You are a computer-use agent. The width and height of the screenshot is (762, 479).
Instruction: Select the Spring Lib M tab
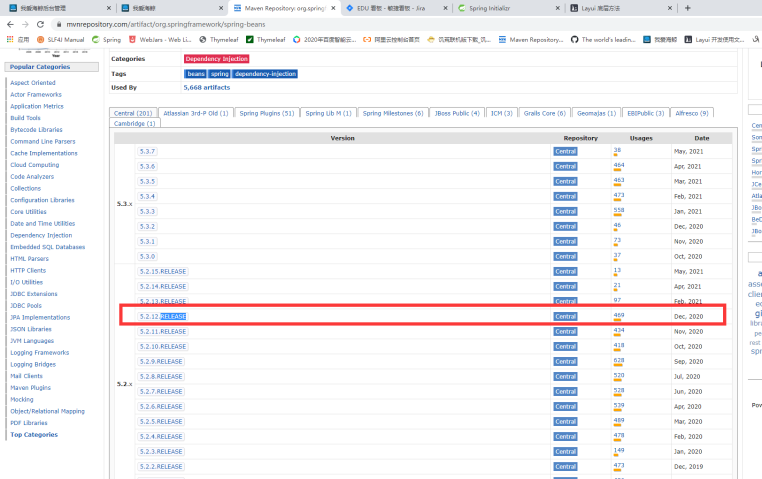[329, 113]
